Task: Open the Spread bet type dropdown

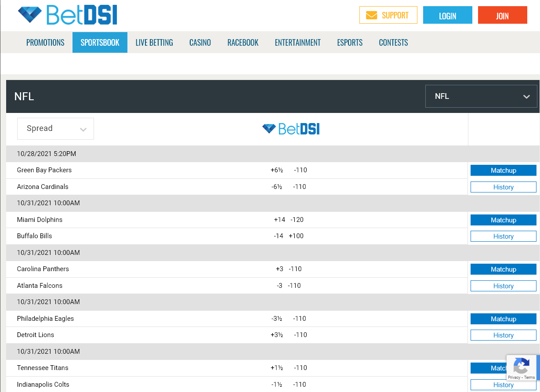Action: click(55, 129)
